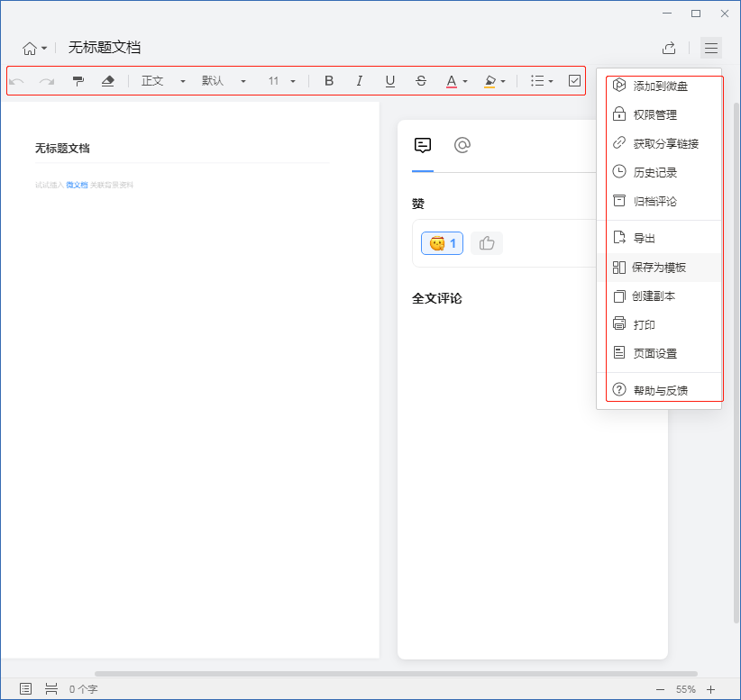Screen dimensions: 741x700
Task: Apply strikethrough formatting
Action: pos(421,81)
